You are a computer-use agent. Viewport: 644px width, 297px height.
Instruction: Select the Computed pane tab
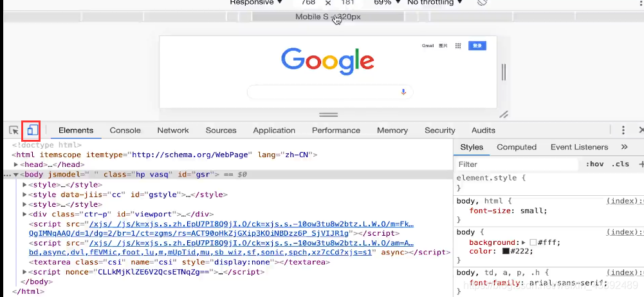(x=517, y=147)
